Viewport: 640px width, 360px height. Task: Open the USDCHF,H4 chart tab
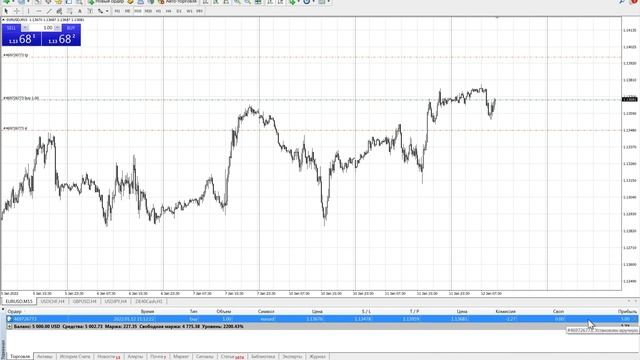(53, 301)
